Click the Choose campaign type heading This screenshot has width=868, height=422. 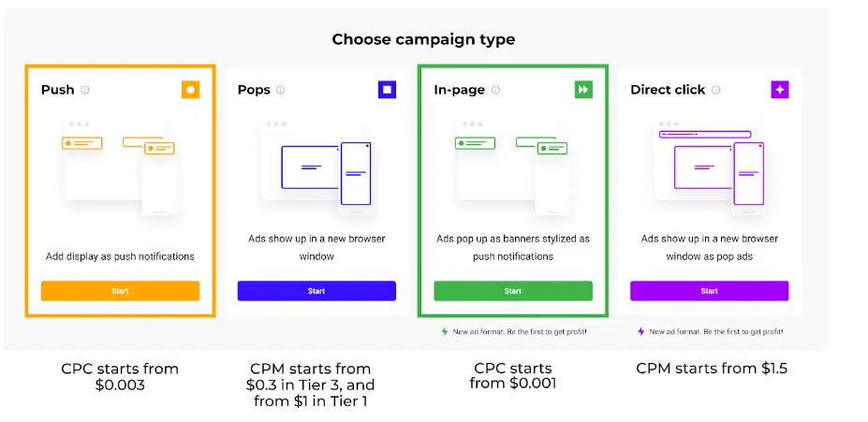[x=423, y=39]
